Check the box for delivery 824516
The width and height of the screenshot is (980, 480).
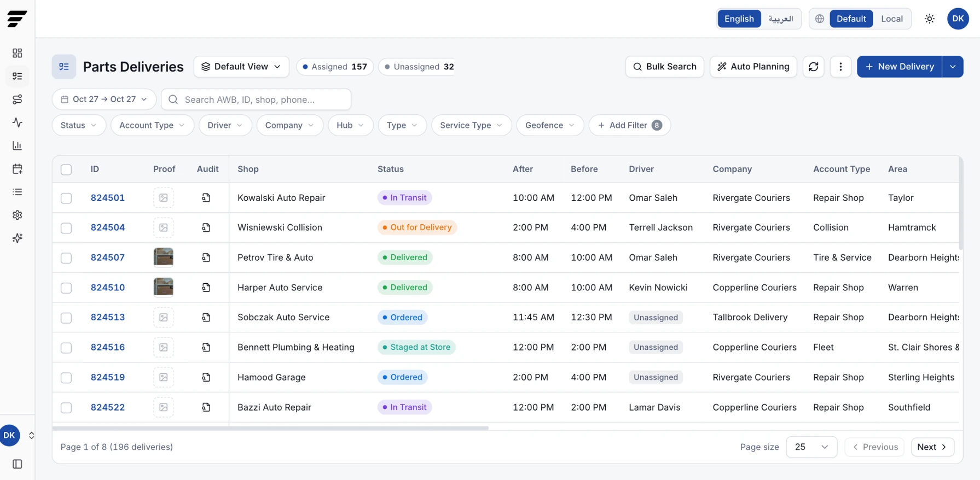point(66,348)
